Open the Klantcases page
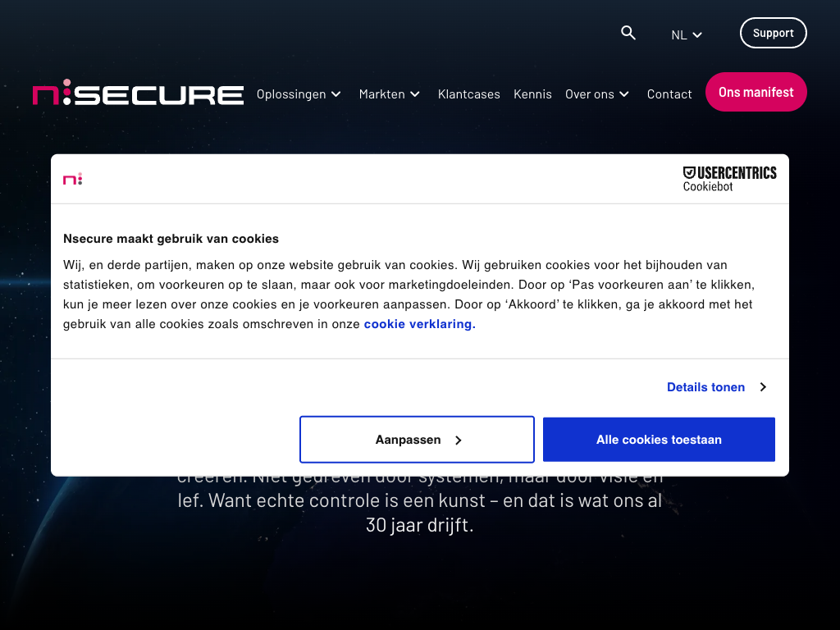840x630 pixels. (x=469, y=94)
